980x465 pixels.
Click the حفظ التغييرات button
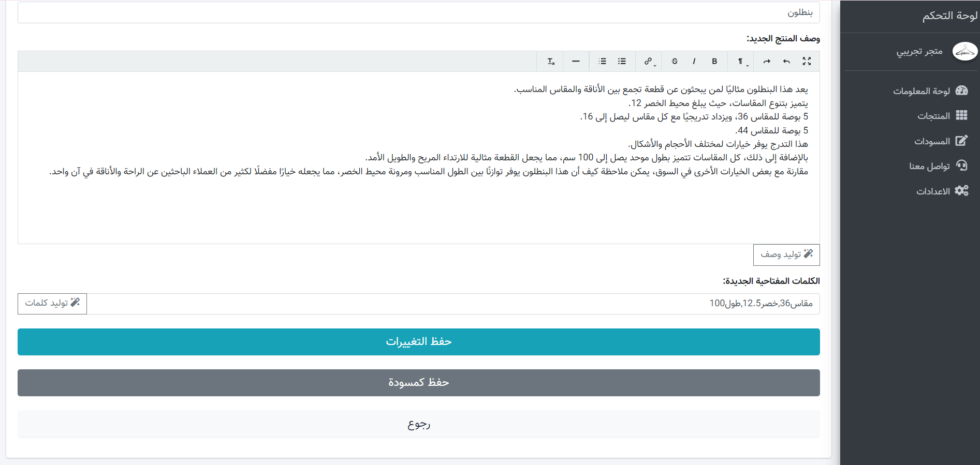pyautogui.click(x=418, y=342)
